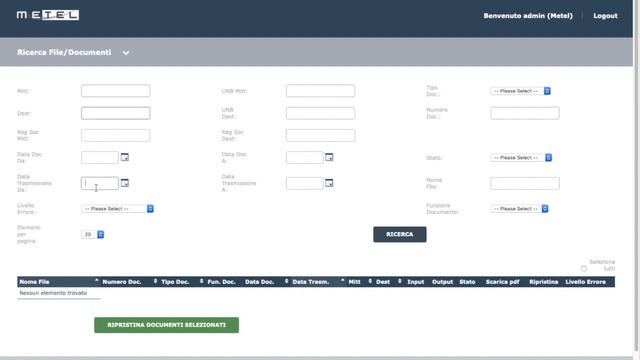Change Elementi per pagina dropdown value
640x360 pixels.
point(93,234)
